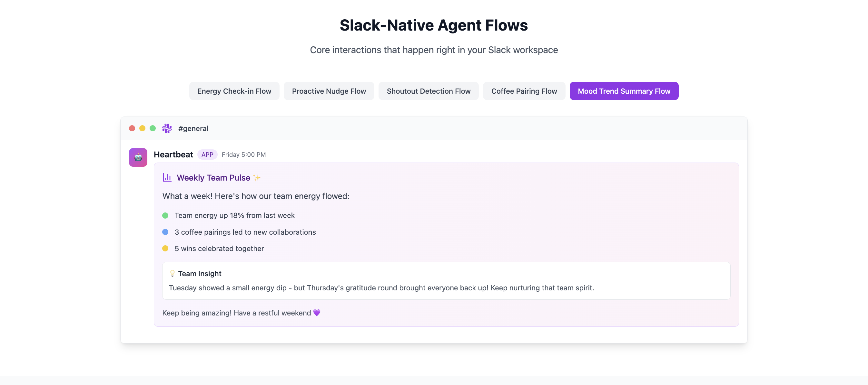Click the bar chart icon beside Weekly Team Pulse

click(167, 177)
